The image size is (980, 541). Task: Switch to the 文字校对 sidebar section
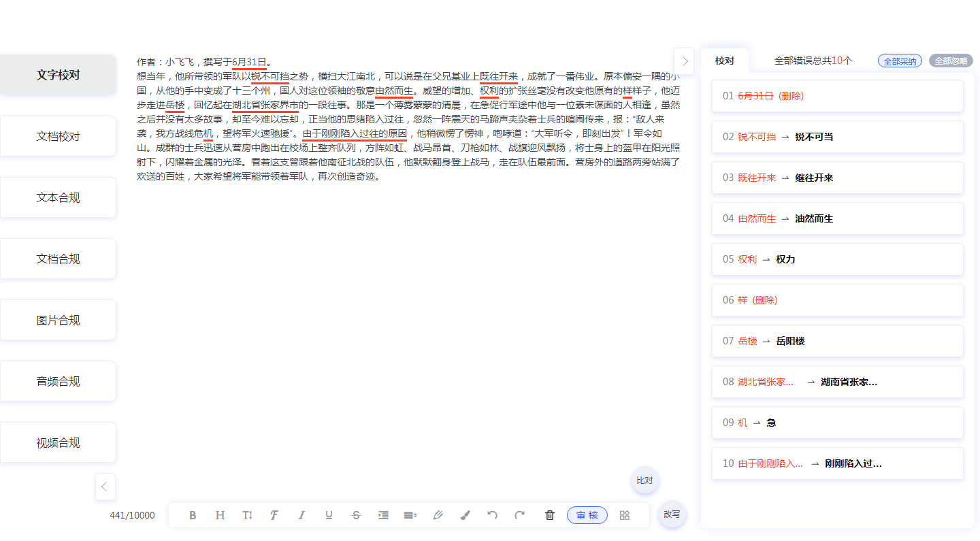click(x=58, y=75)
